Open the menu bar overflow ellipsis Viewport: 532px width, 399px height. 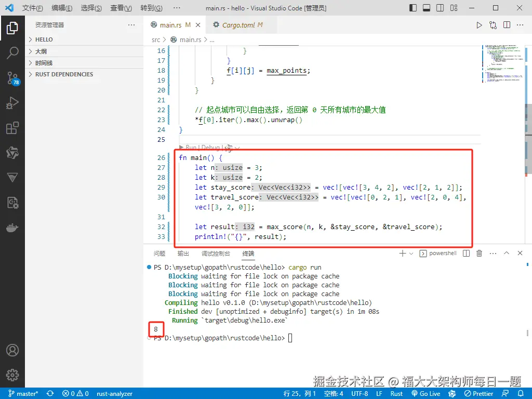(x=177, y=8)
